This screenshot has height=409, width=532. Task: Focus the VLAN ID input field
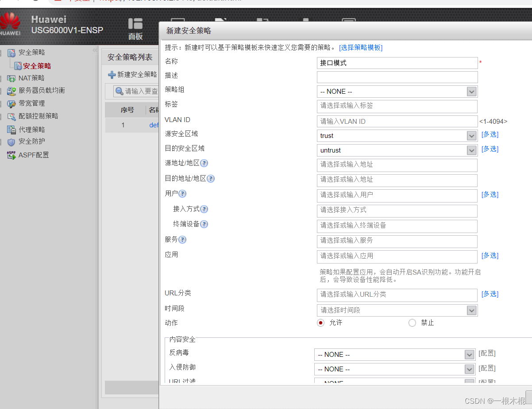(x=397, y=122)
